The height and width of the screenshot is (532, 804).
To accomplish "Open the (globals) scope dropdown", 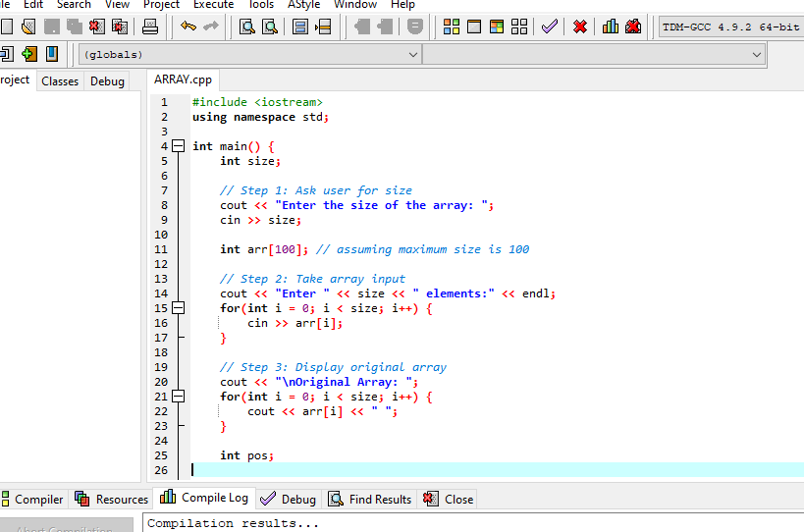I will coord(412,55).
